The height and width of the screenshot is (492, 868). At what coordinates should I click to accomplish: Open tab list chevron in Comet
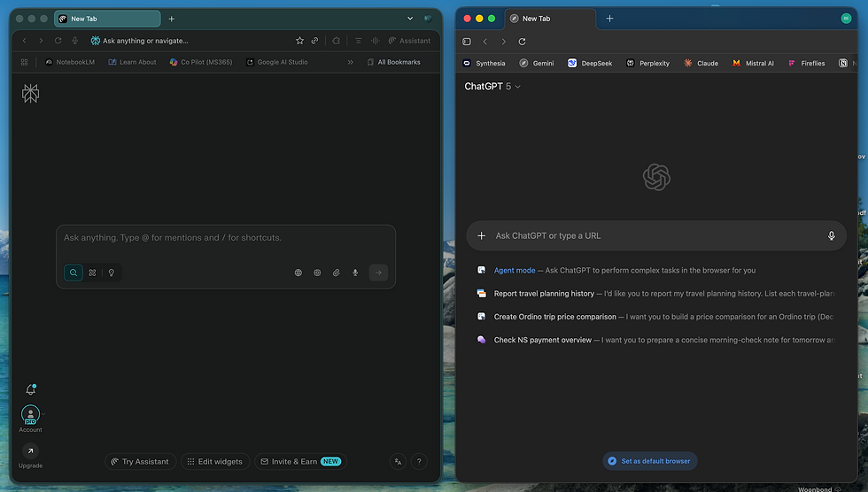pyautogui.click(x=410, y=19)
